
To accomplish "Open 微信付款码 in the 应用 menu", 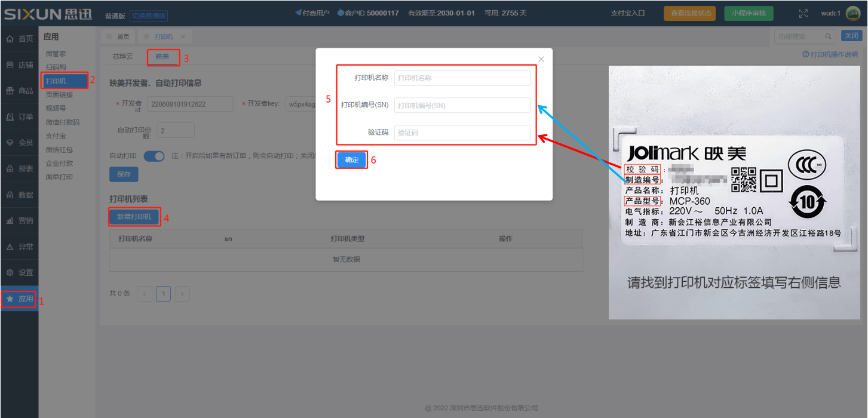I will click(x=63, y=122).
